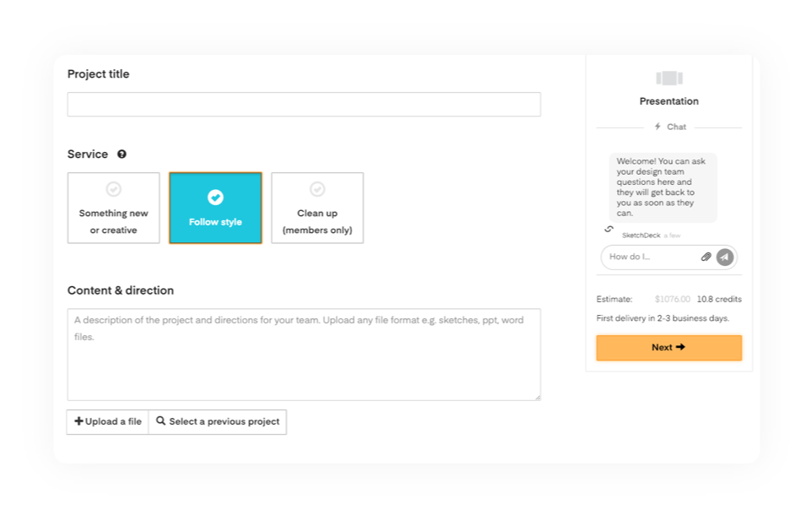Viewport: 812px width, 515px height.
Task: Click the plus icon on Upload a file
Action: coord(78,421)
